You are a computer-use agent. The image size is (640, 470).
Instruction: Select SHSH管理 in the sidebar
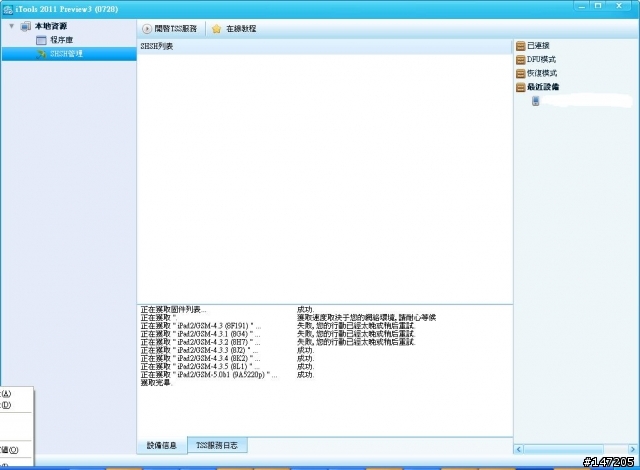pyautogui.click(x=67, y=54)
